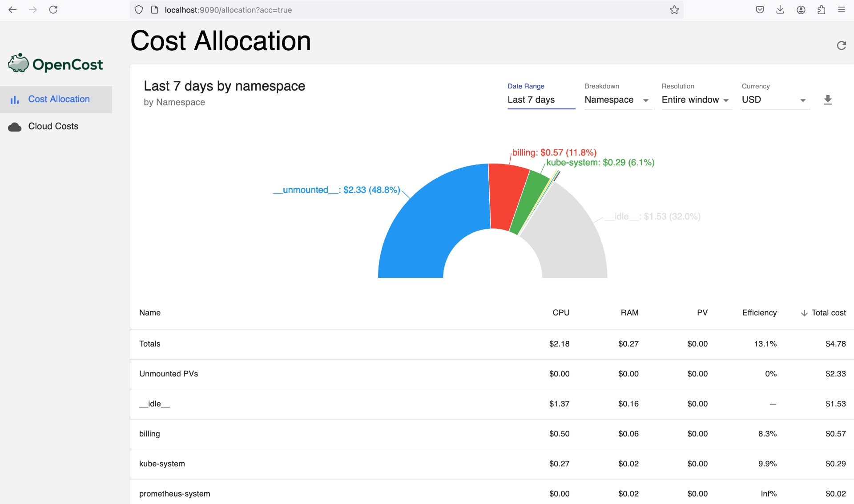Open the Currency USD dropdown

coord(774,100)
